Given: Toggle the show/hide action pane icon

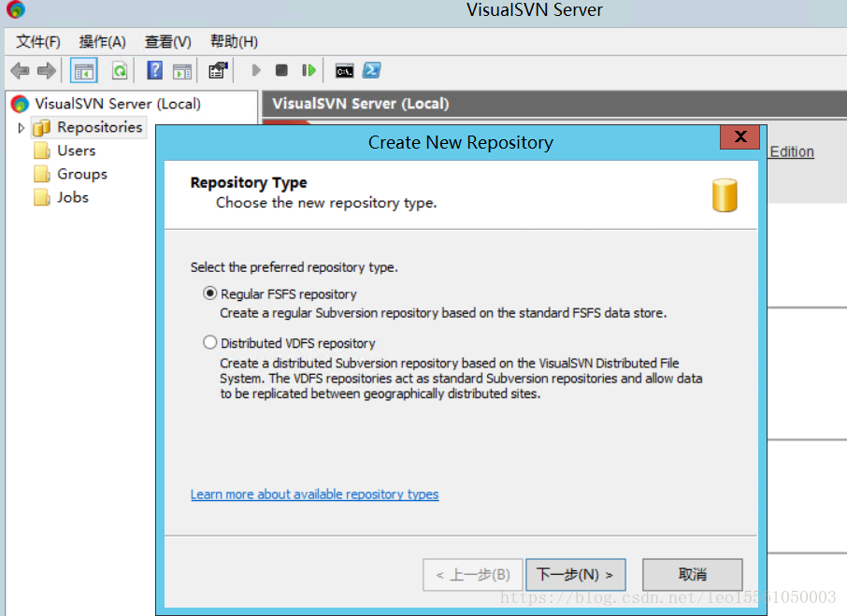Looking at the screenshot, I should pos(182,71).
